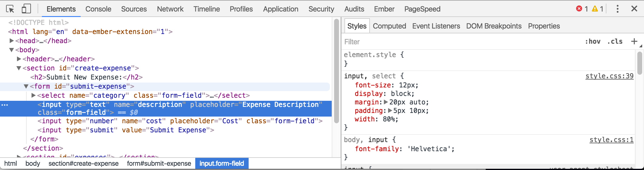Open the Sources tab
644x170 pixels.
pyautogui.click(x=134, y=9)
